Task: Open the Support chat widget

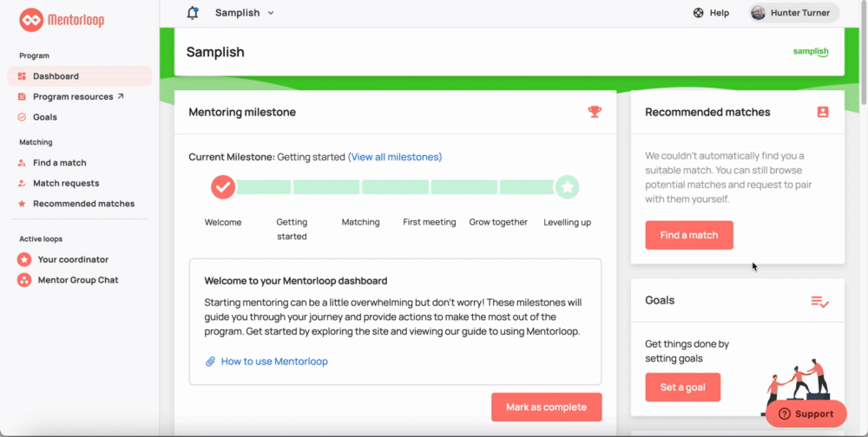Action: pyautogui.click(x=806, y=414)
